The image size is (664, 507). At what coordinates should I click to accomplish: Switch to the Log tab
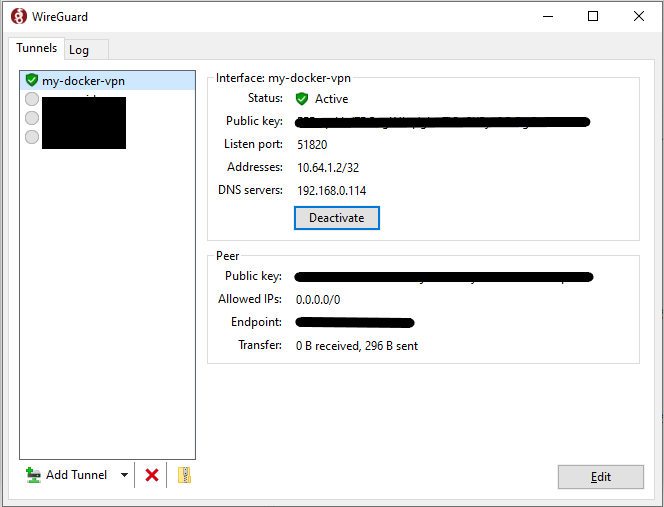click(87, 50)
